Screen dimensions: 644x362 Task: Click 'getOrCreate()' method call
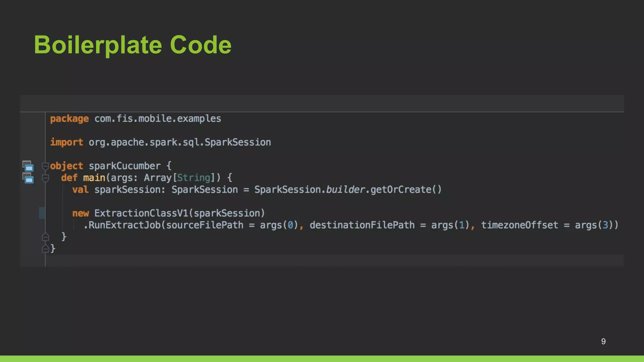coord(406,189)
